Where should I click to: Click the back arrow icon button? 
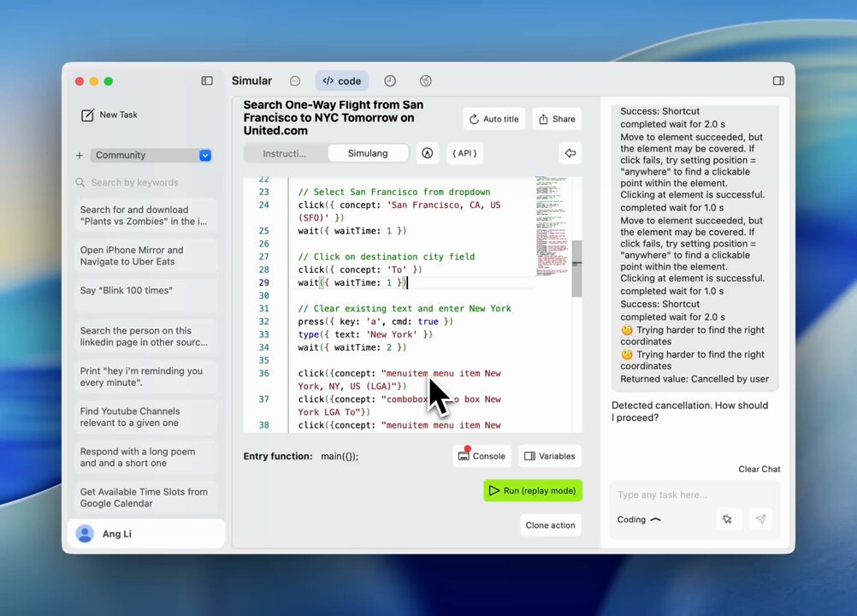(x=570, y=154)
